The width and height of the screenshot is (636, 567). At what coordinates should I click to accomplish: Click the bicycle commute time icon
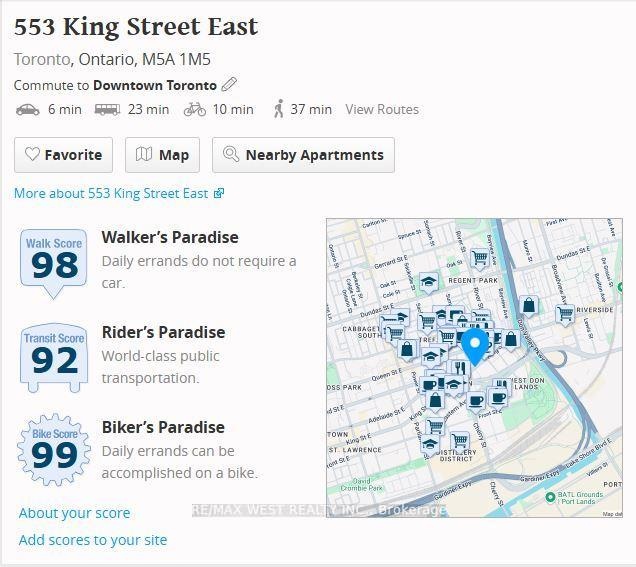(194, 109)
